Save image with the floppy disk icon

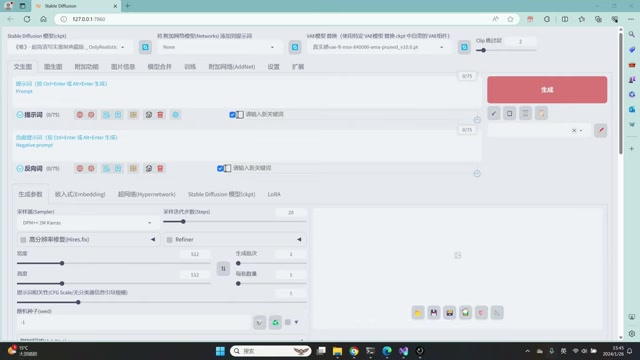click(x=434, y=313)
